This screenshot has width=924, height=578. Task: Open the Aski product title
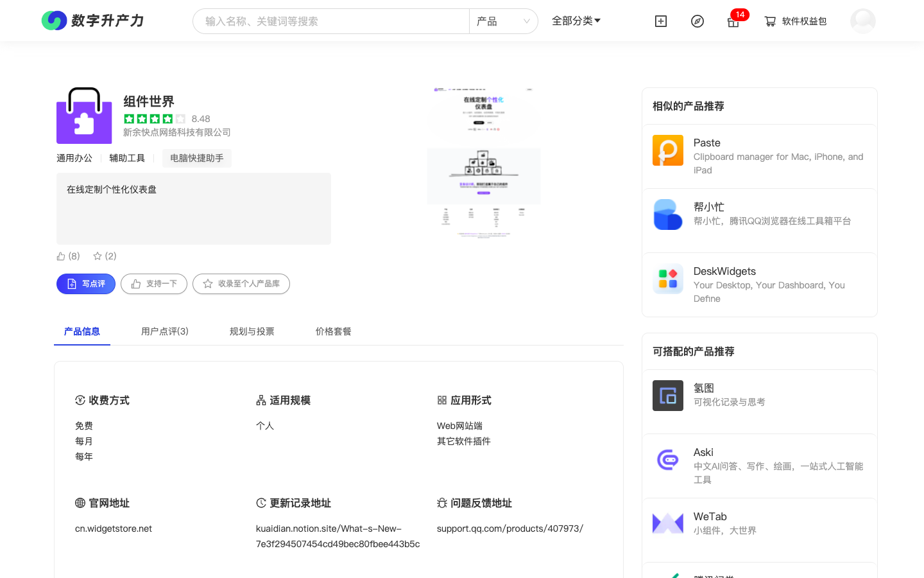[x=703, y=452]
